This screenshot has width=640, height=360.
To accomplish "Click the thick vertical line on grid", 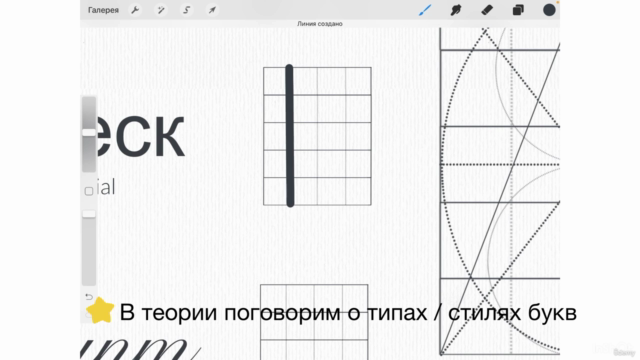I will [x=290, y=136].
